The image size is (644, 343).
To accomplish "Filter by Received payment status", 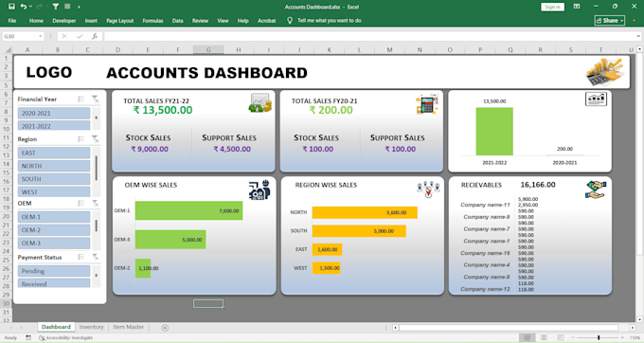I will tap(54, 283).
